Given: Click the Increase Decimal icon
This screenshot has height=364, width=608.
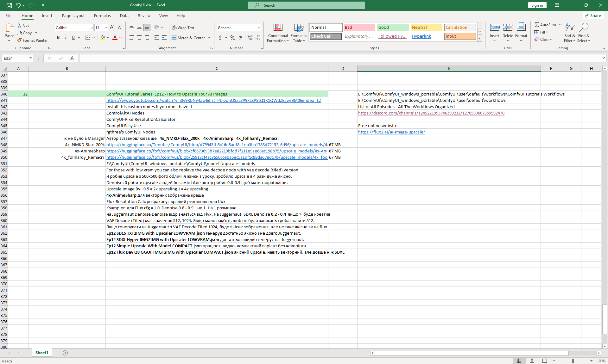Looking at the screenshot, I should [250, 38].
